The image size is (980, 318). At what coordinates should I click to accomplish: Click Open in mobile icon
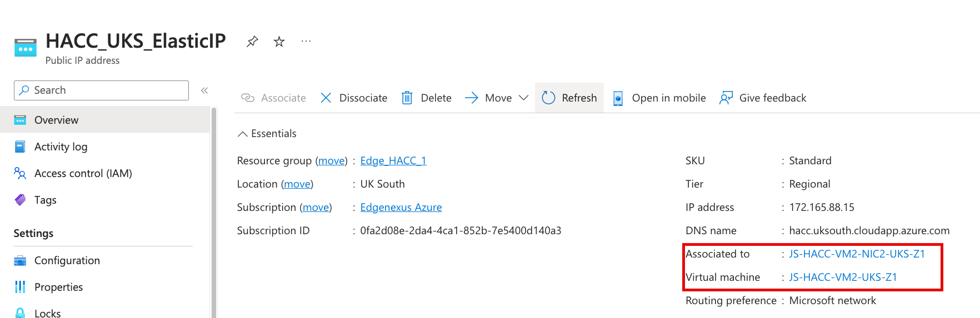(x=618, y=98)
